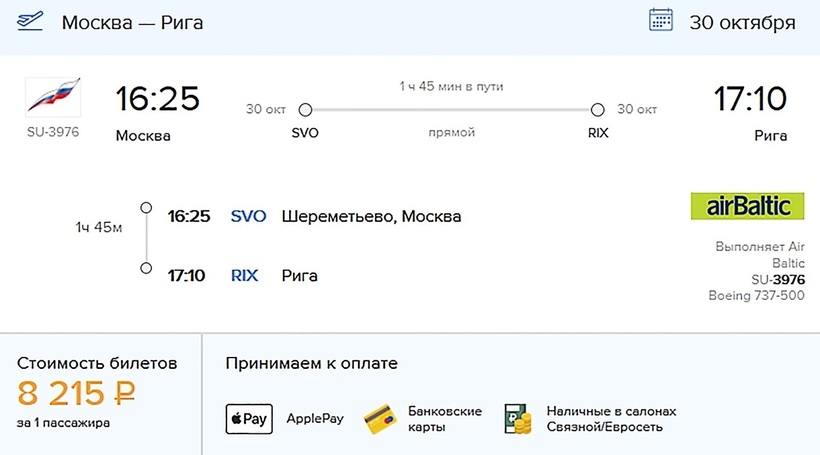Click the airplane icon beside Москва — Рига
This screenshot has width=820, height=455.
point(32,21)
